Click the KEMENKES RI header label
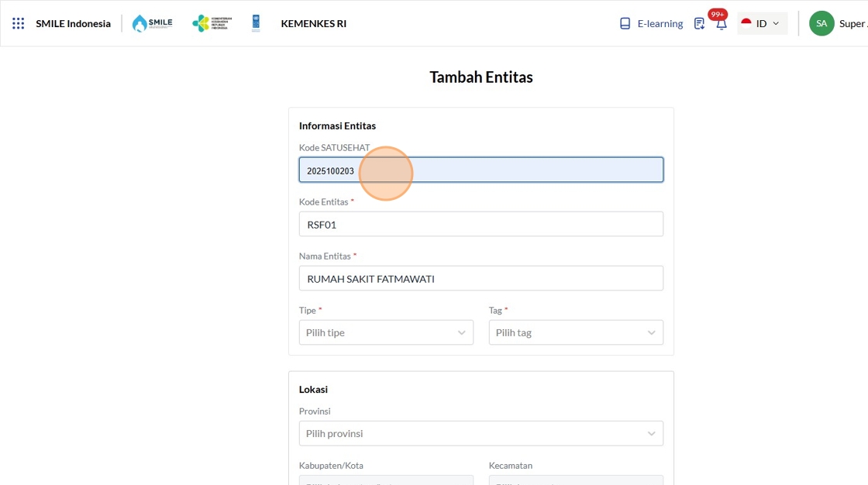This screenshot has width=868, height=485. tap(314, 23)
